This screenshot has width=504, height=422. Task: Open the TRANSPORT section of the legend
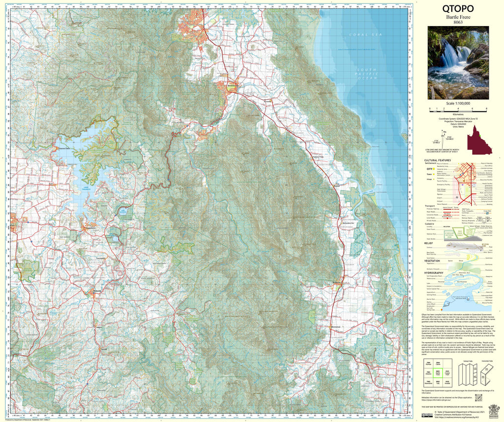coord(430,206)
